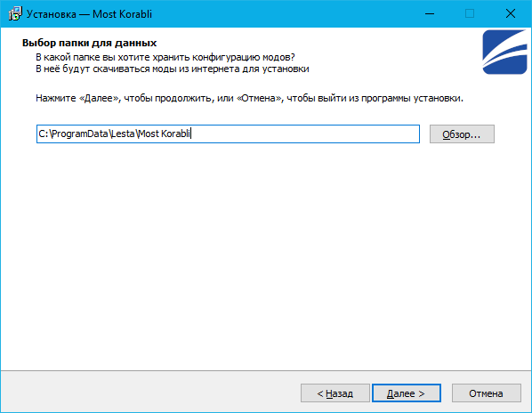Click title bar text Установка — Most Korabli
This screenshot has height=413, width=532.
89,14
